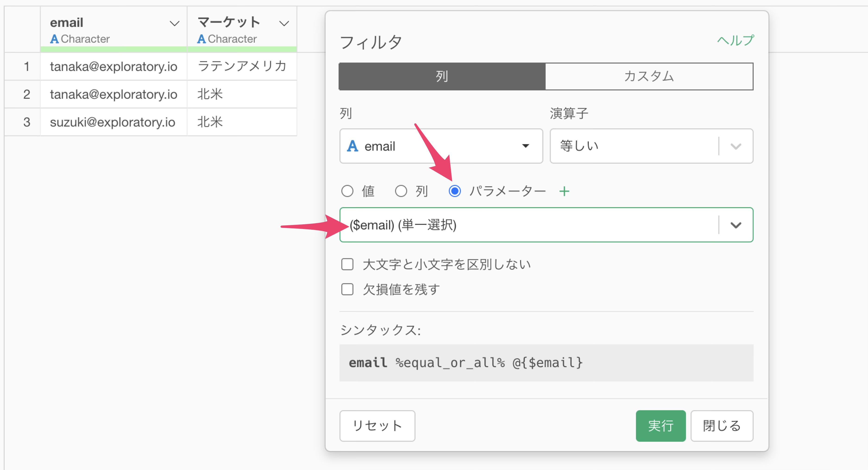Choose the パラメーター radio button
The width and height of the screenshot is (868, 470).
pos(455,191)
